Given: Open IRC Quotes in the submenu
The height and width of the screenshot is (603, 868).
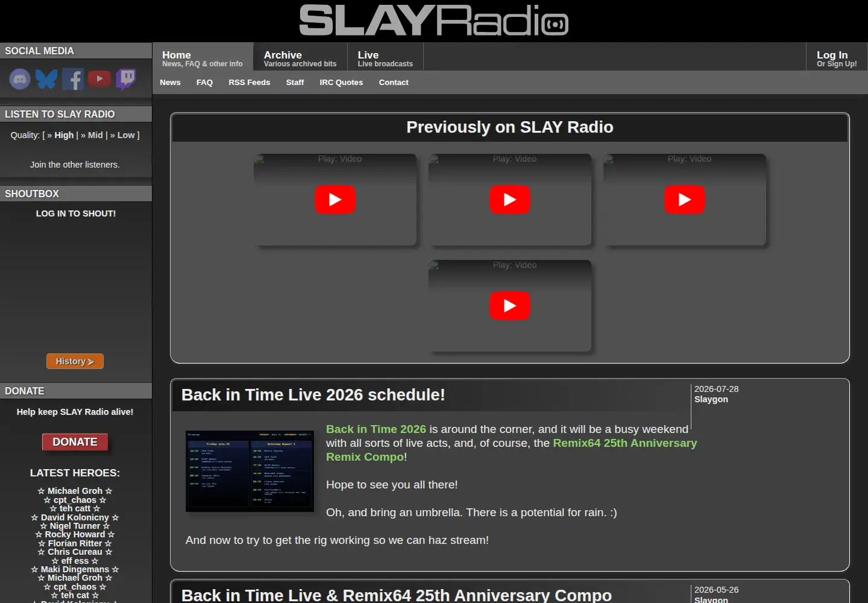Looking at the screenshot, I should [x=341, y=83].
